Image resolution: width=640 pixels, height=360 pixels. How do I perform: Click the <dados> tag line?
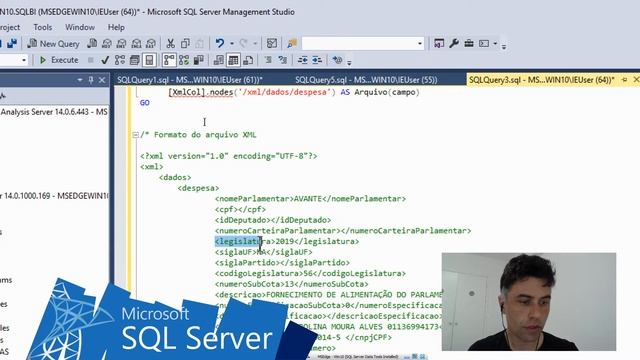click(x=175, y=177)
